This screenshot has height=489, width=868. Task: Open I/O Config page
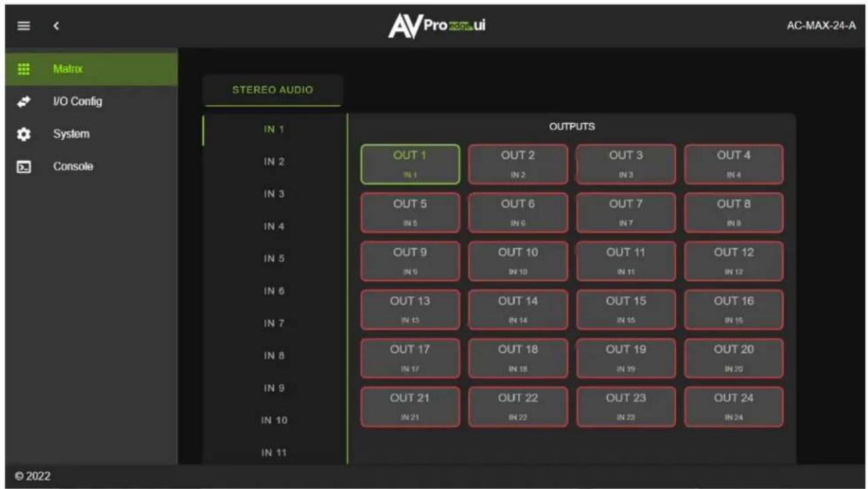coord(91,101)
